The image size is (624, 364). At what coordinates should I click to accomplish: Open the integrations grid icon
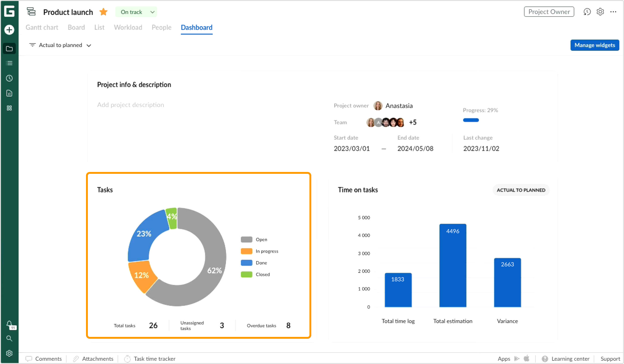coord(9,108)
